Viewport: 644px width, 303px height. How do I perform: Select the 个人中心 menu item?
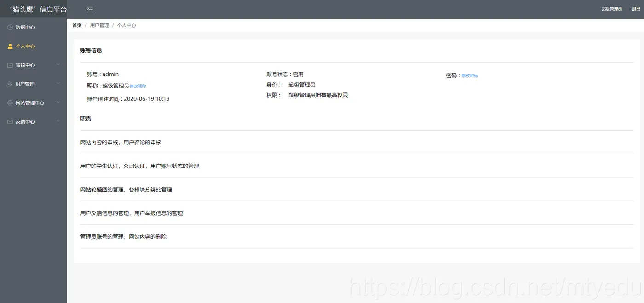tap(33, 46)
